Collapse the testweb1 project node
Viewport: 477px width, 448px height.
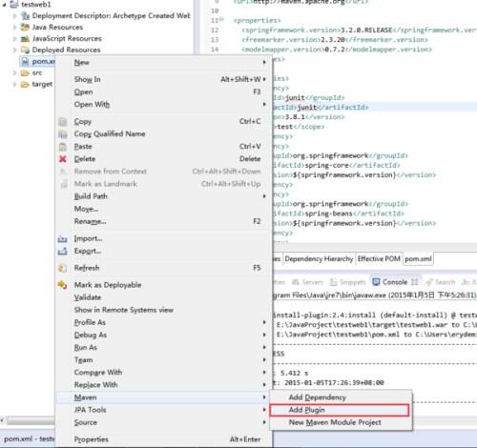5,5
